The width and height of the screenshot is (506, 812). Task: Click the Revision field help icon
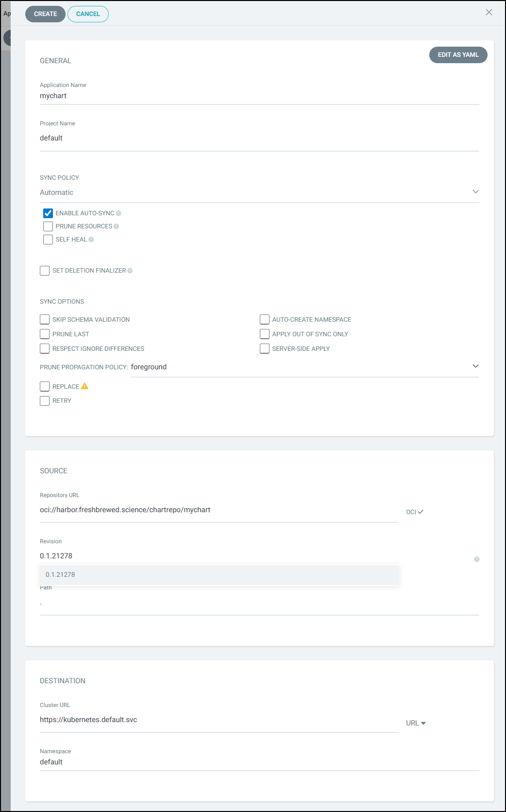click(476, 559)
